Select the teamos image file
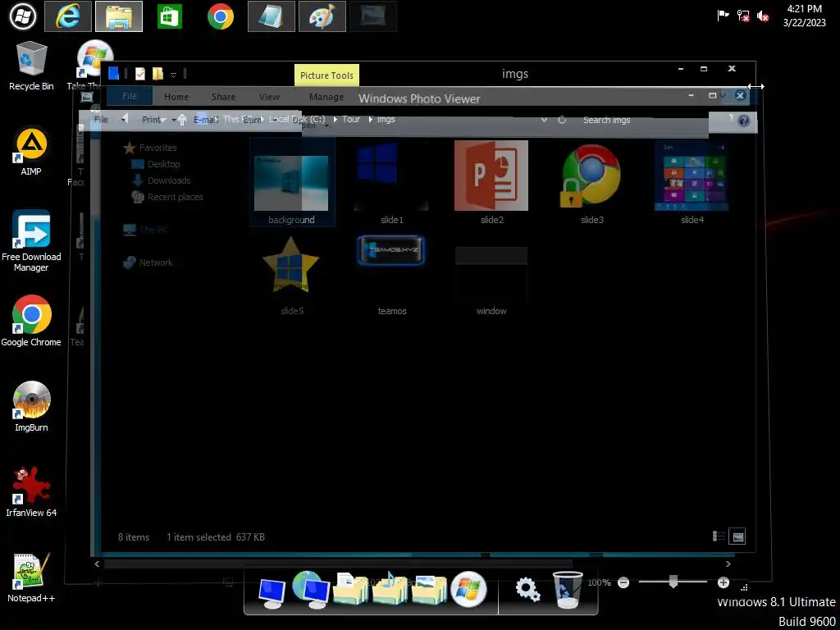Viewport: 840px width, 630px height. (391, 276)
